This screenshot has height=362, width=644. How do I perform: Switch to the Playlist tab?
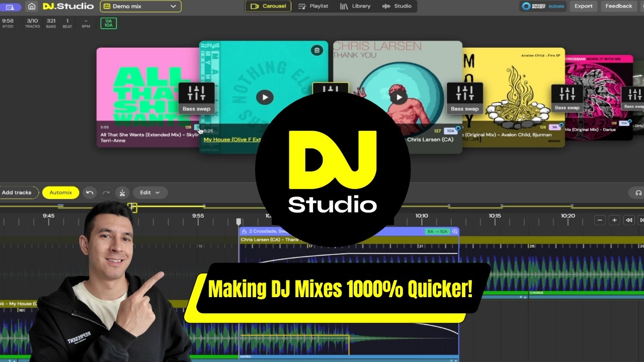[313, 6]
